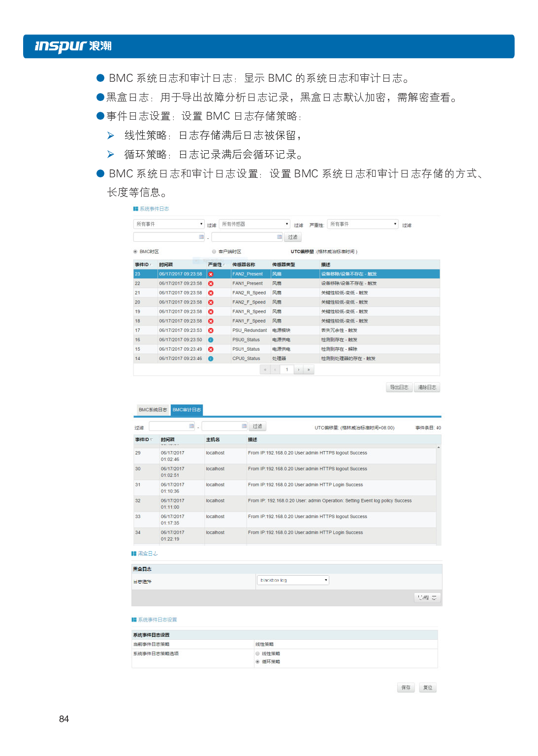Select the BMC时区 radio button
Viewport: 538px width, 756px height.
(x=135, y=252)
